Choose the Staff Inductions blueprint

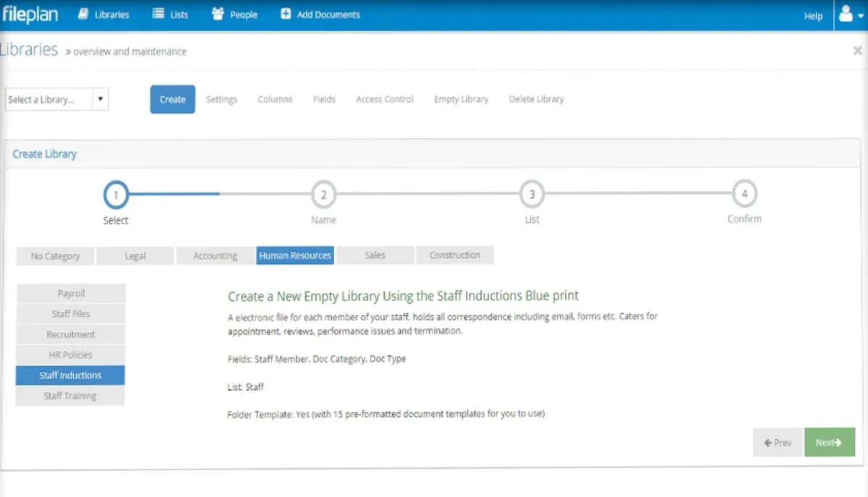coord(71,375)
